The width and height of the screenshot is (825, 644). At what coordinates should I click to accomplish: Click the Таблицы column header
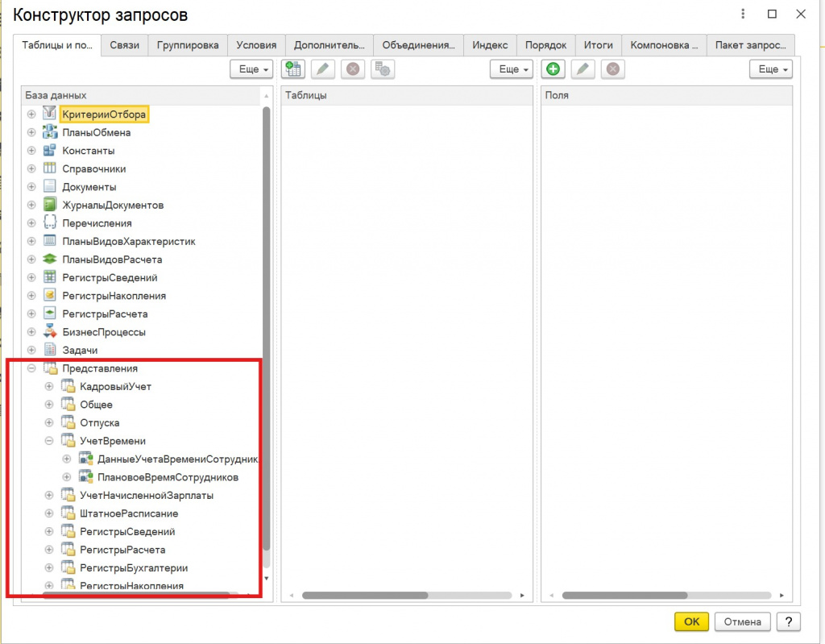(x=407, y=95)
